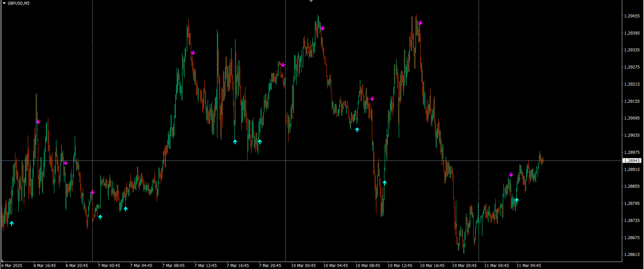Click the 11 Mar 04:45 time label
This screenshot has width=644, height=269.
click(529, 266)
